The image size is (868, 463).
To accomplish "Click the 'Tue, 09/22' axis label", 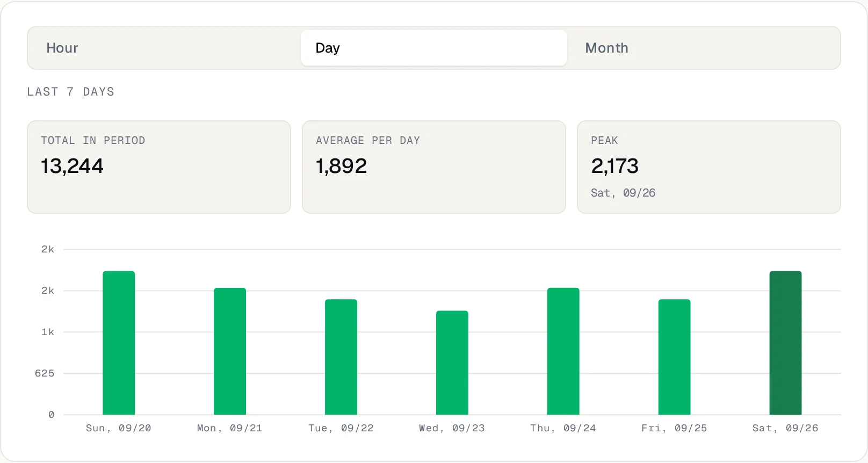I will point(341,428).
